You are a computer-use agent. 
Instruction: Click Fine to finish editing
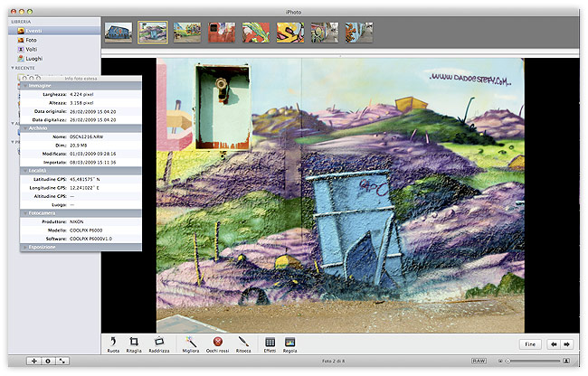[530, 344]
